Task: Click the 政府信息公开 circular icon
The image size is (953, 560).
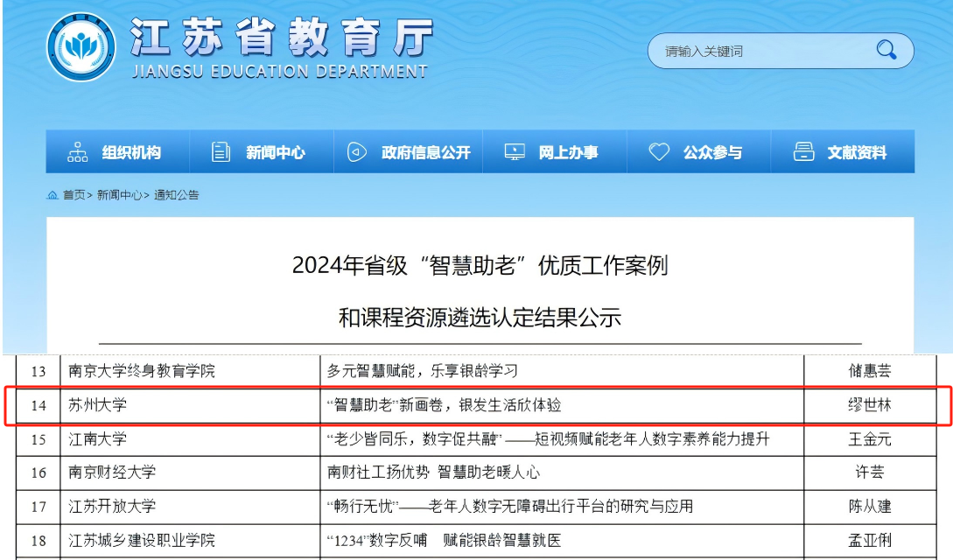Action: coord(357,152)
